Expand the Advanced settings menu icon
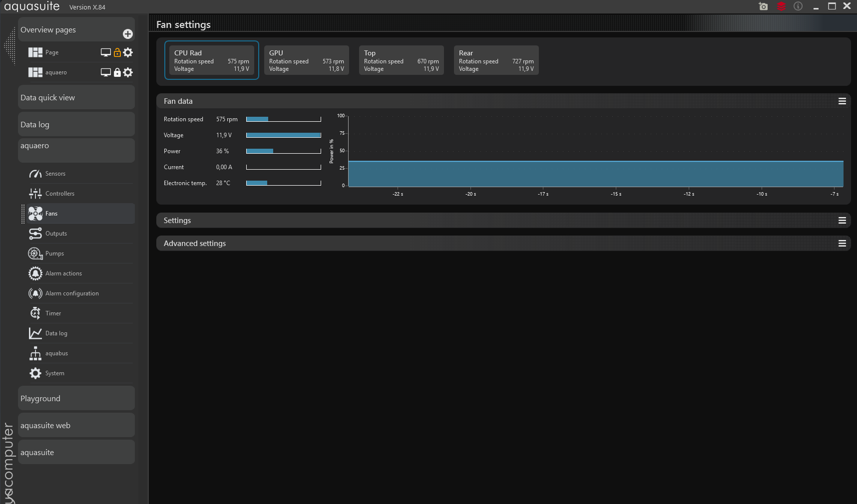The image size is (857, 504). tap(842, 244)
